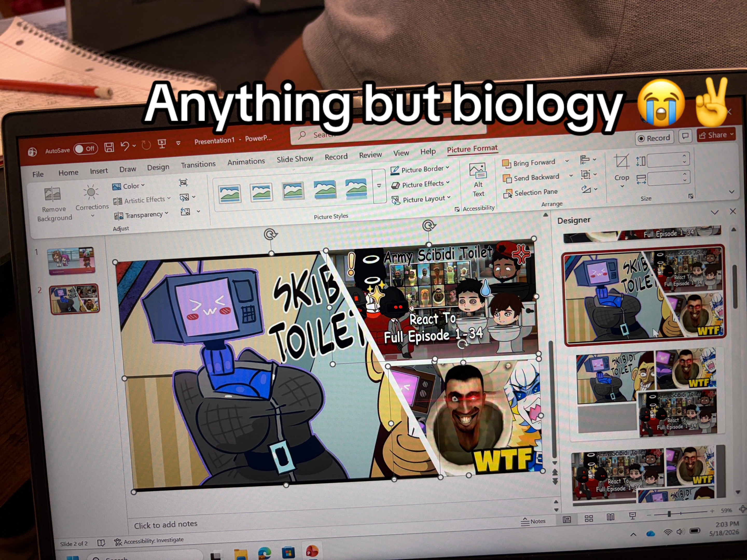Switch to the Insert tab
The height and width of the screenshot is (560, 747).
[99, 171]
